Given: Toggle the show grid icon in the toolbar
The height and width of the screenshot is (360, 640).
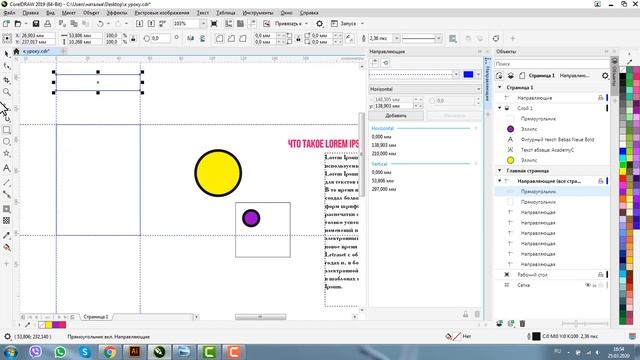Looking at the screenshot, I should click(x=240, y=24).
